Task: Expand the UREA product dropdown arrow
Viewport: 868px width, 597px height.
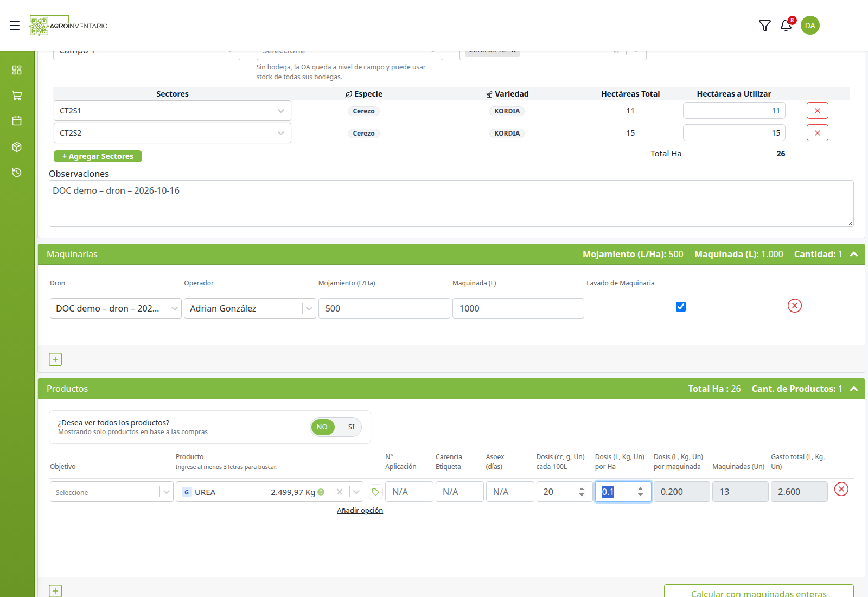Action: point(356,492)
